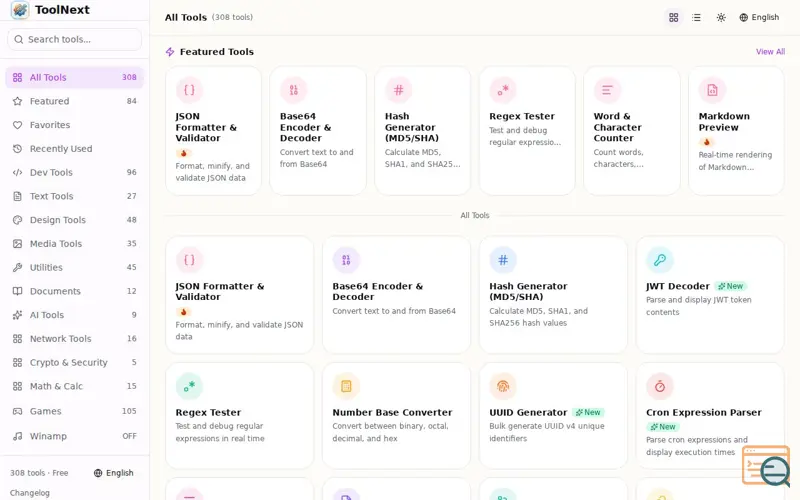Open the Changelog link
This screenshot has height=500, width=800.
(x=30, y=493)
